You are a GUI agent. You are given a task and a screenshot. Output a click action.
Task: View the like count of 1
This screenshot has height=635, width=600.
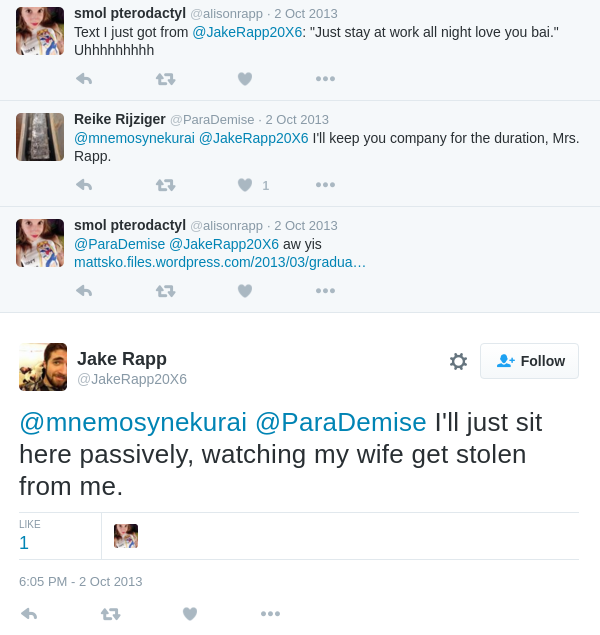[24, 543]
